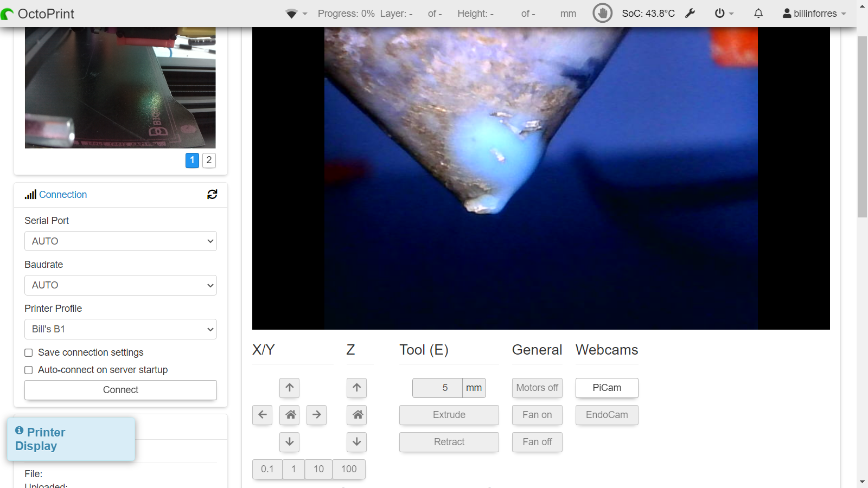Open the billinforres user menu
868x488 pixels.
coord(814,14)
